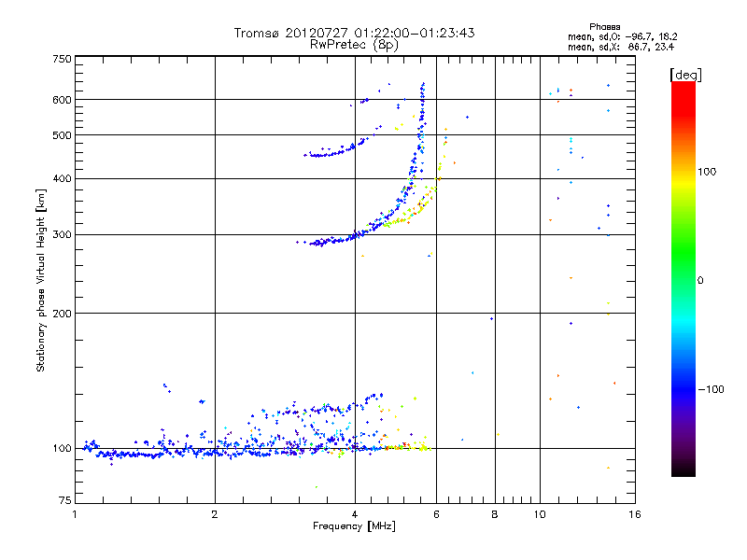The image size is (747, 560).
Task: Click the x-axis '6' tick label
Action: 436,514
